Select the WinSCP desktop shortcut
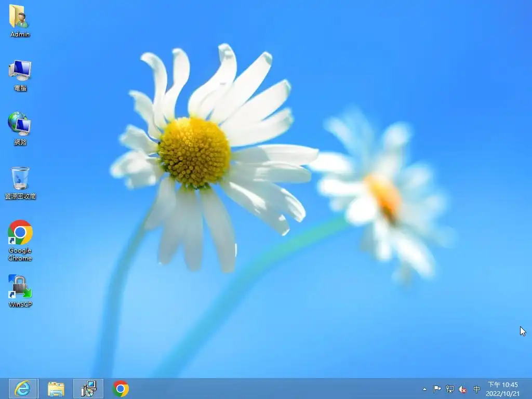The image size is (532, 399). 20,291
